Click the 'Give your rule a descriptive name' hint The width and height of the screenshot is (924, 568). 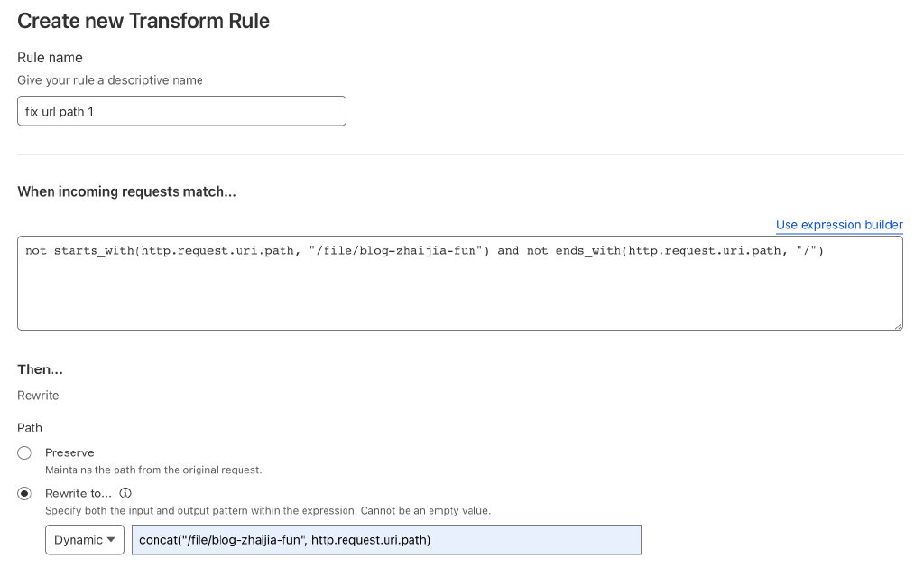110,80
